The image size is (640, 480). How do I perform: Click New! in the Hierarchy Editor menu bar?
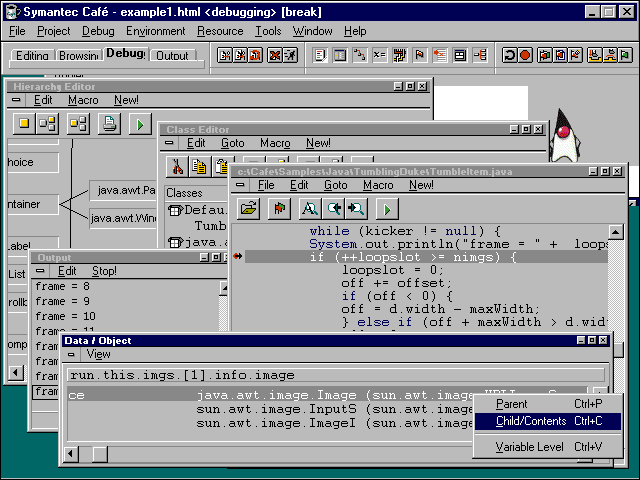126,100
